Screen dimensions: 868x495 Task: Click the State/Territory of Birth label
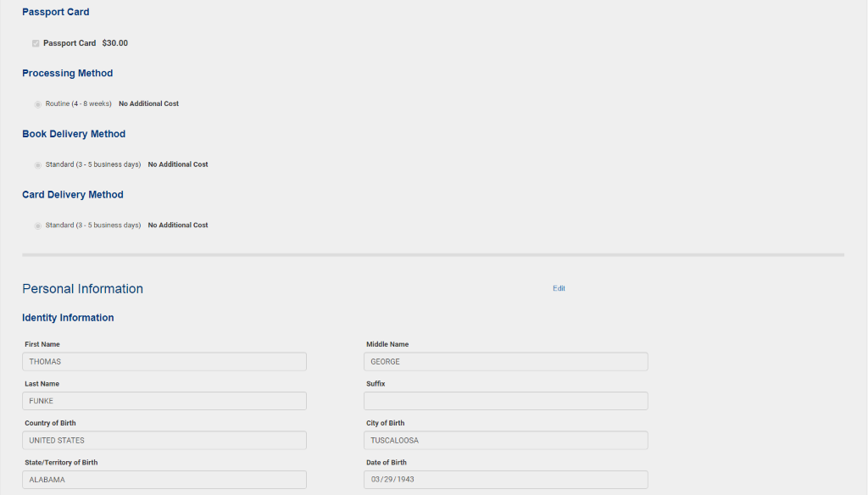click(61, 462)
